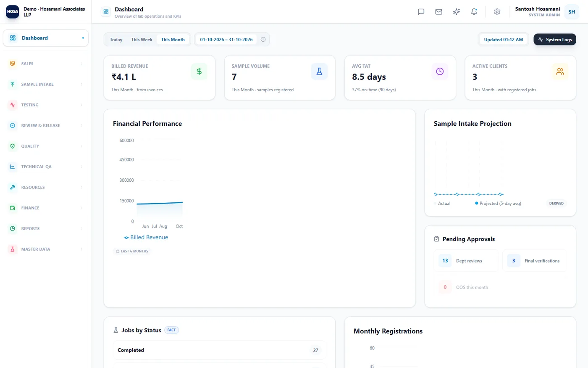
Task: Click the ₹4.1 L revenue value
Action: coord(123,77)
